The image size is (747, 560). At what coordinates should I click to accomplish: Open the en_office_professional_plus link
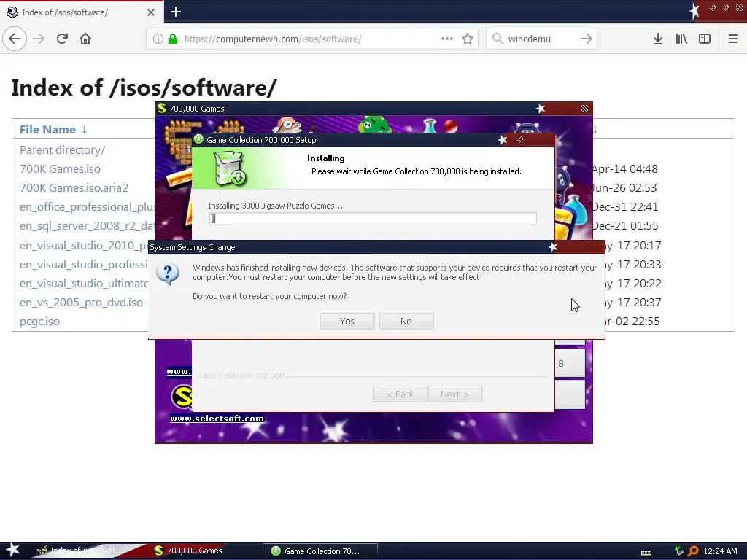(x=87, y=207)
